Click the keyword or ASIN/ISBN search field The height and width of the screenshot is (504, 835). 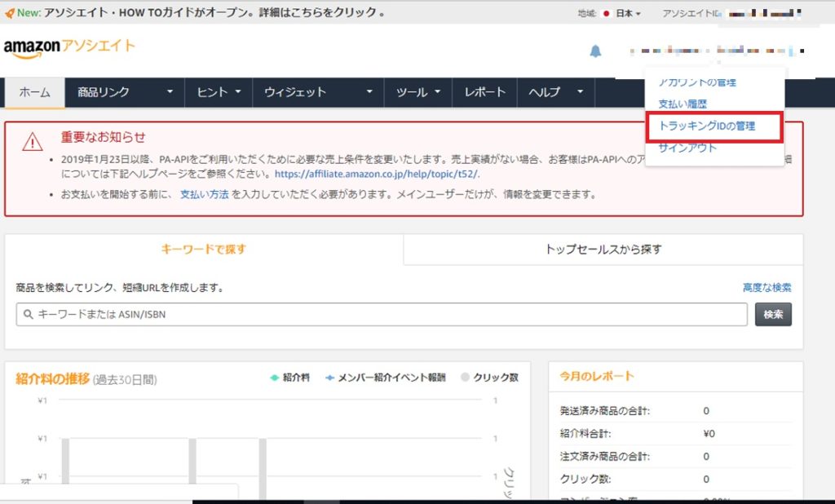[x=382, y=314]
